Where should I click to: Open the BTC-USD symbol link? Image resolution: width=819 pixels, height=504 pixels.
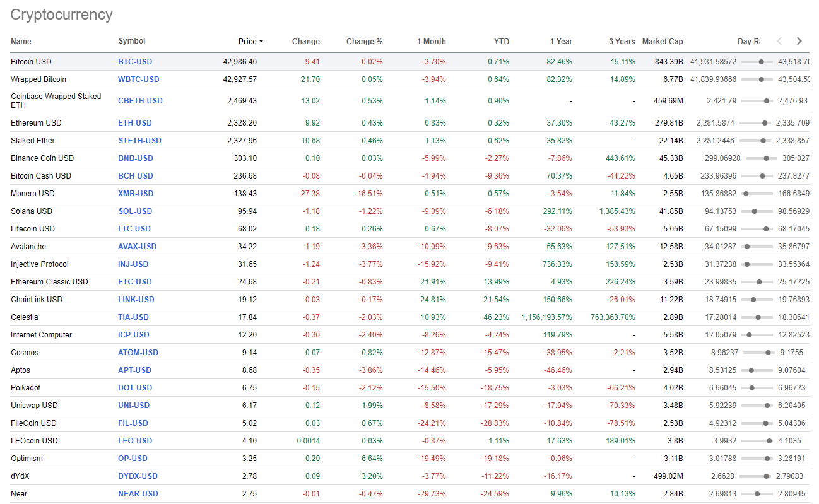[x=135, y=62]
